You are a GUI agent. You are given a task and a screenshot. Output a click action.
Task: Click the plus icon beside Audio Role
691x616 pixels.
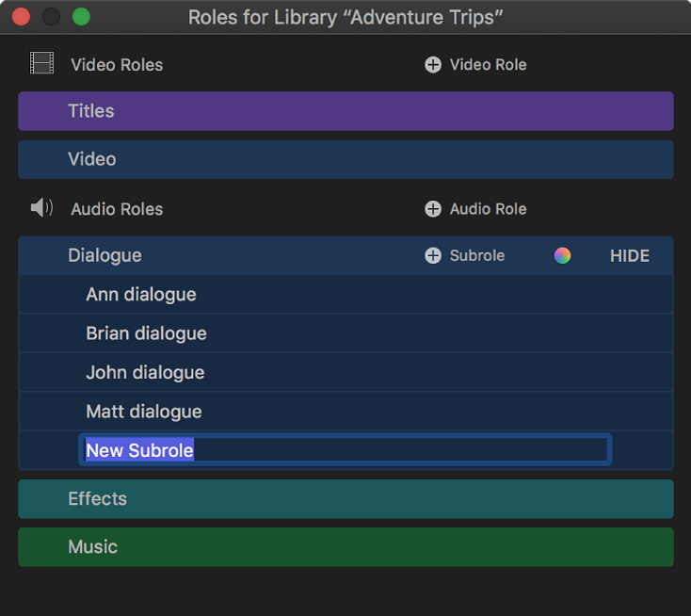tap(432, 209)
